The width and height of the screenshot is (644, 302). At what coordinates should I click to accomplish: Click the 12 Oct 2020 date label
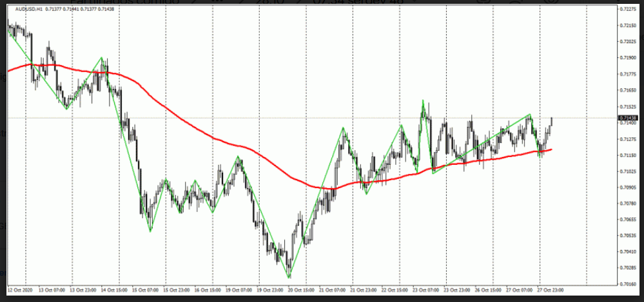pos(19,290)
